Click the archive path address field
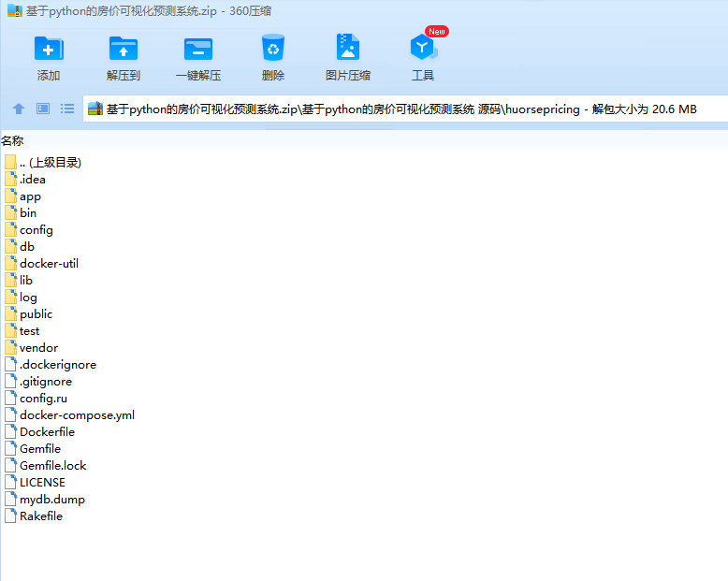 click(405, 109)
